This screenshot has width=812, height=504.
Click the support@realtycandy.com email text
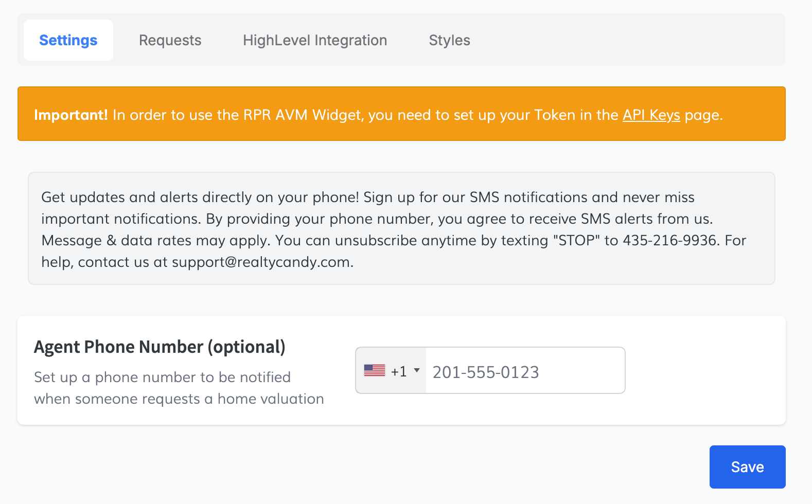262,262
